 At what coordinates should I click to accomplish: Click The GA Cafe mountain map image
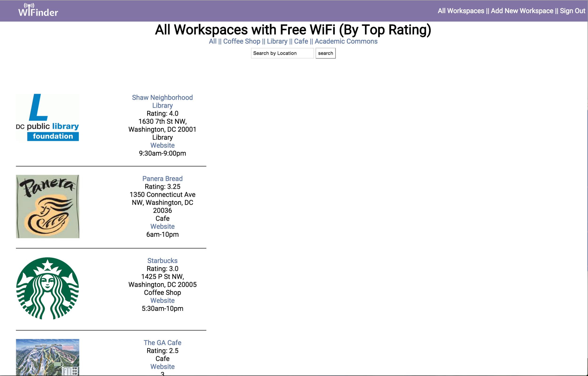[47, 357]
